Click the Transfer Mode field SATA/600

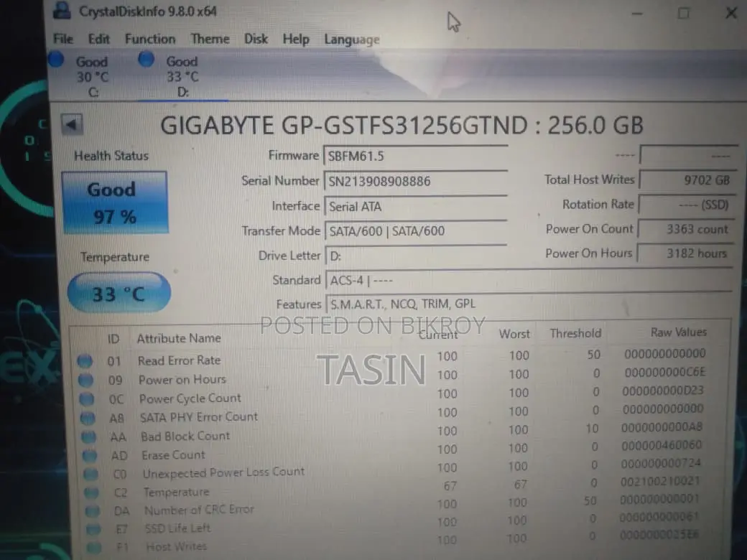coord(415,231)
